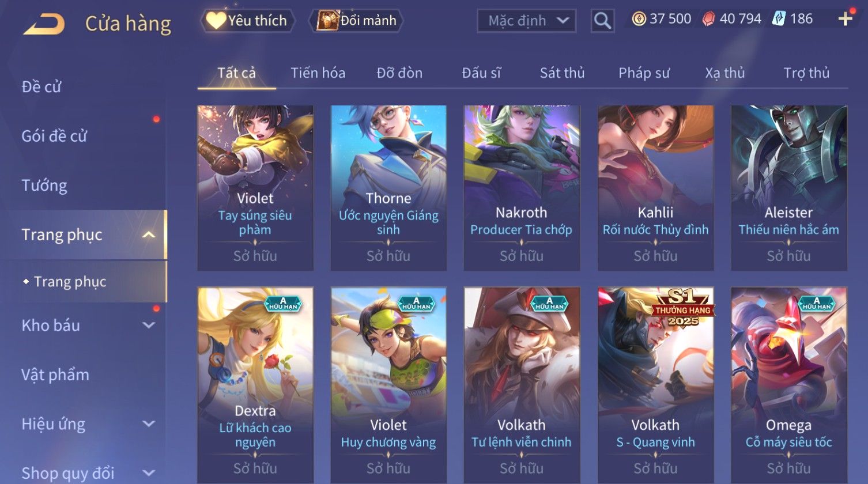Switch to the Pháp sư tab
The height and width of the screenshot is (484, 868).
pos(644,73)
